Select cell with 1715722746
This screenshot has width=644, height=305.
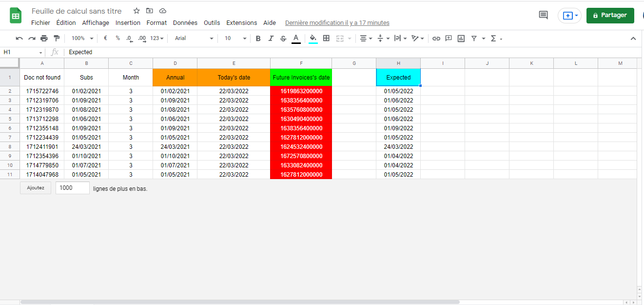[42, 91]
